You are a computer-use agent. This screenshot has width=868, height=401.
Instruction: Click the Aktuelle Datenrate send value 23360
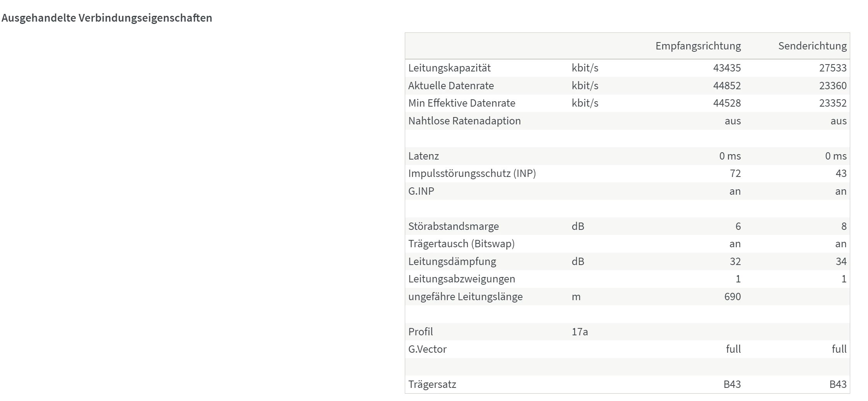[833, 86]
